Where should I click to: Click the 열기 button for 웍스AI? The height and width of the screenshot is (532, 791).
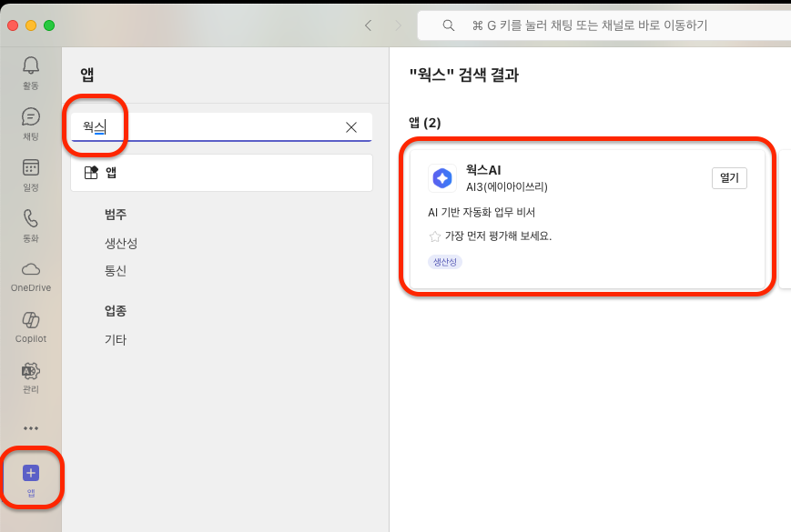(729, 178)
